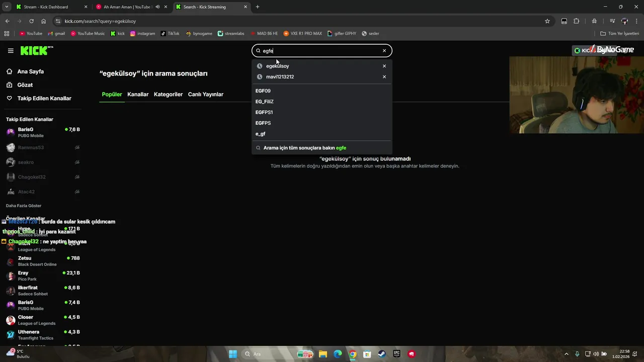Open tab search dropdown arrow
The height and width of the screenshot is (362, 644).
click(7, 7)
